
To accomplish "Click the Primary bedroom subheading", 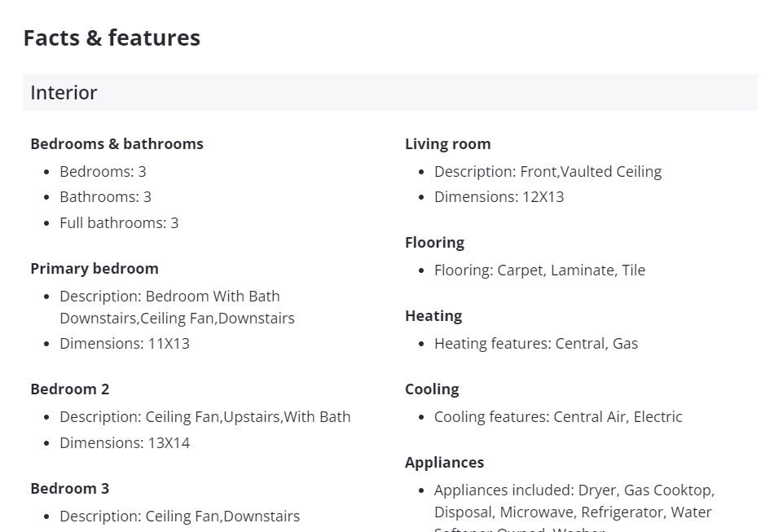I will click(95, 269).
